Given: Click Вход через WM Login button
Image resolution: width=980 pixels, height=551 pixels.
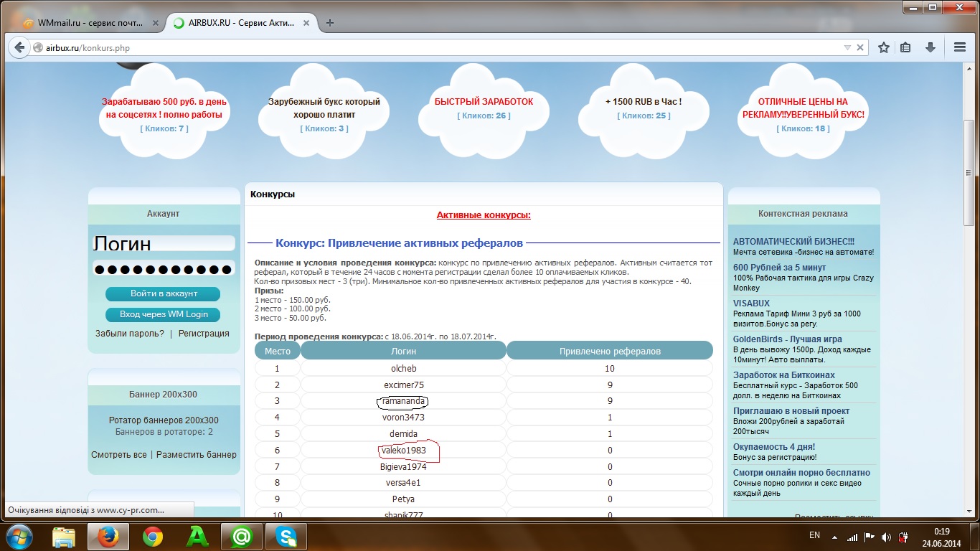Looking at the screenshot, I should tap(163, 314).
